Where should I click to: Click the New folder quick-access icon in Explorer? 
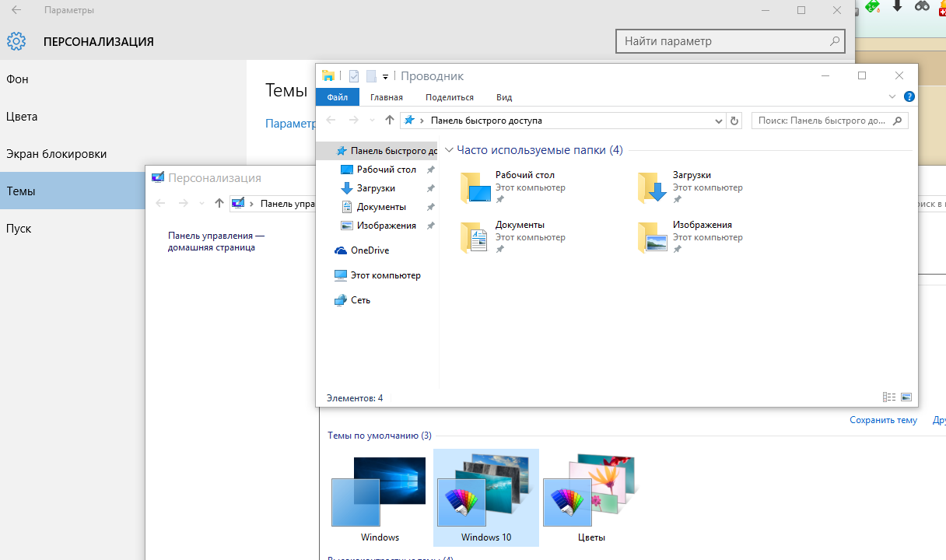[371, 75]
